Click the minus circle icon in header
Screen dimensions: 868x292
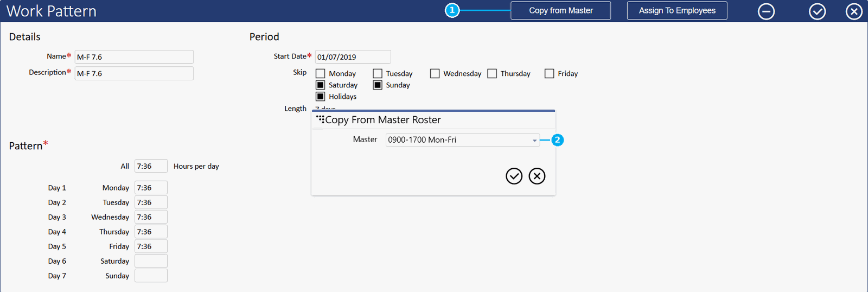766,11
